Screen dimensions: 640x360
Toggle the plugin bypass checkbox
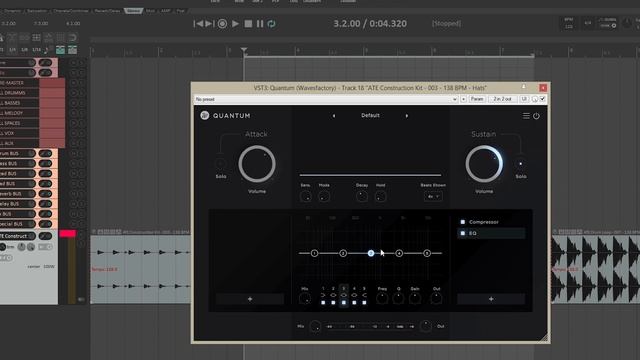[542, 99]
